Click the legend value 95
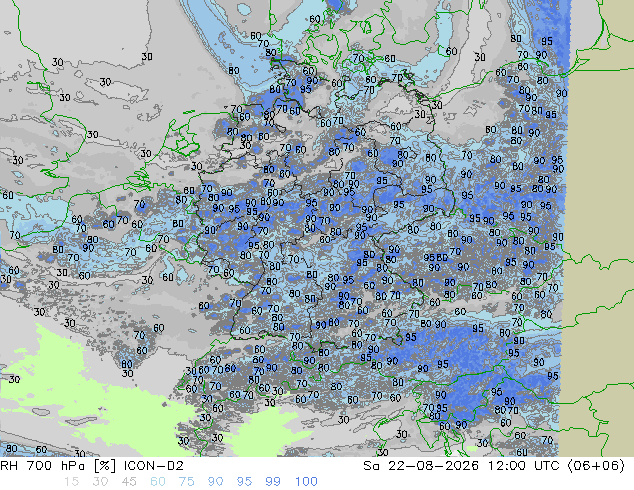634x490 pixels. tap(244, 482)
